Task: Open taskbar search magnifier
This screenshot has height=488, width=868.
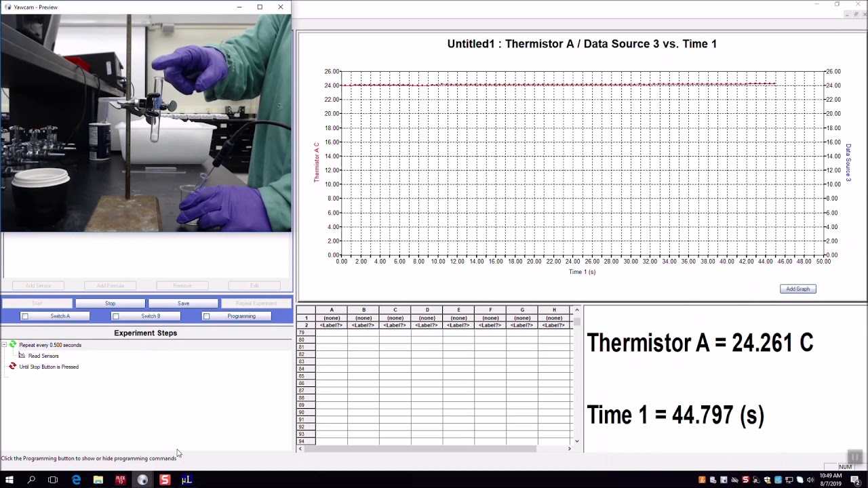Action: coord(31,480)
